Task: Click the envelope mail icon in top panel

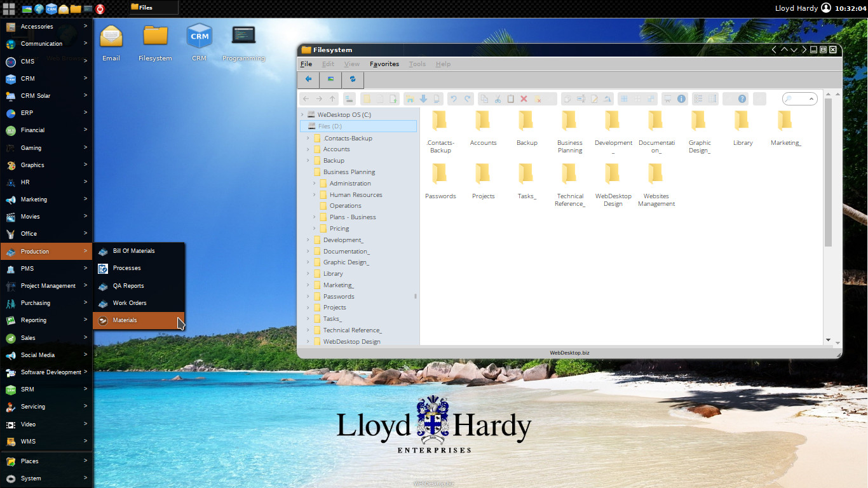Action: [x=64, y=9]
